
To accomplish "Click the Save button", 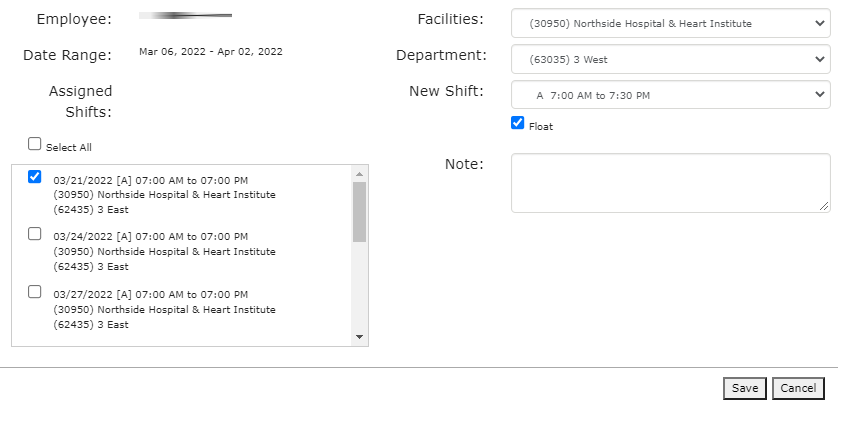I will click(744, 388).
